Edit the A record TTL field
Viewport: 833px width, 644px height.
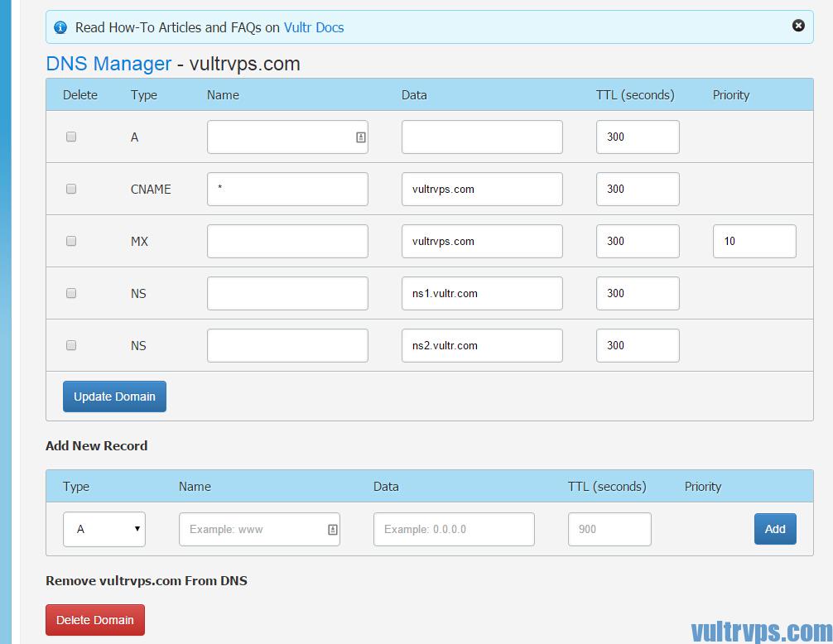coord(638,137)
